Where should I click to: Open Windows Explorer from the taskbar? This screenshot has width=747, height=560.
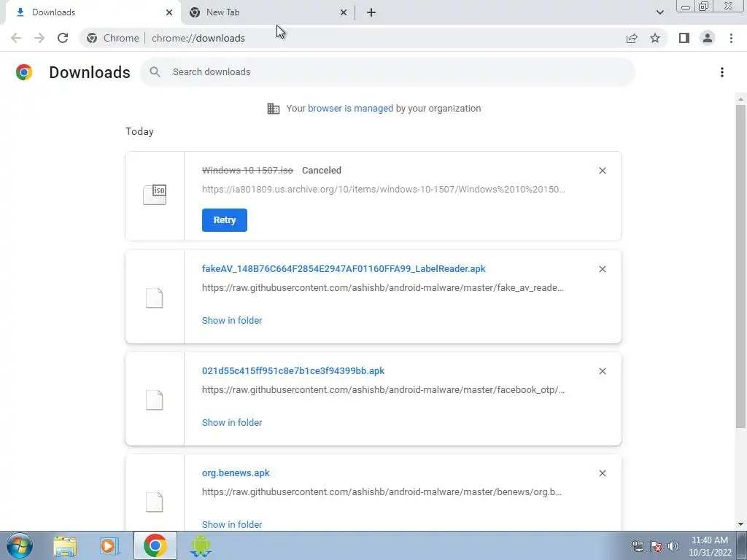click(65, 546)
